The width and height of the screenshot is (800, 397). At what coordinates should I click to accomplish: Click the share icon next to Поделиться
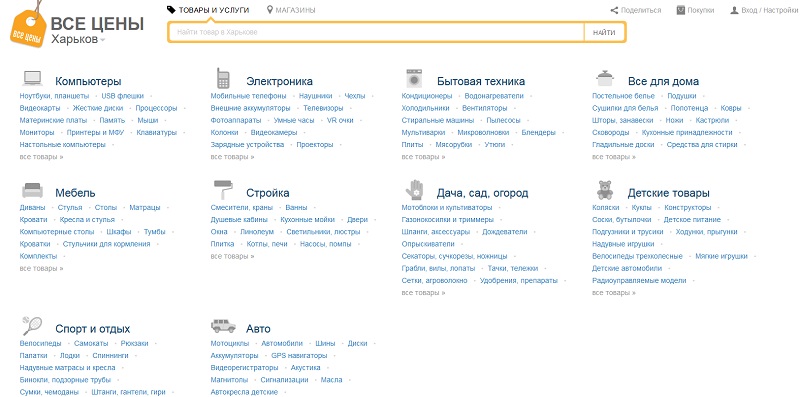614,10
